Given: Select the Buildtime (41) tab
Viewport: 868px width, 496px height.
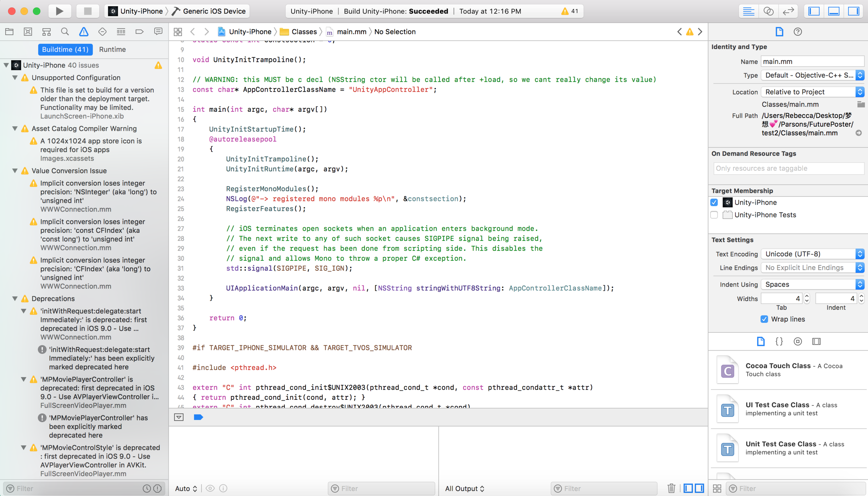Looking at the screenshot, I should [x=65, y=49].
